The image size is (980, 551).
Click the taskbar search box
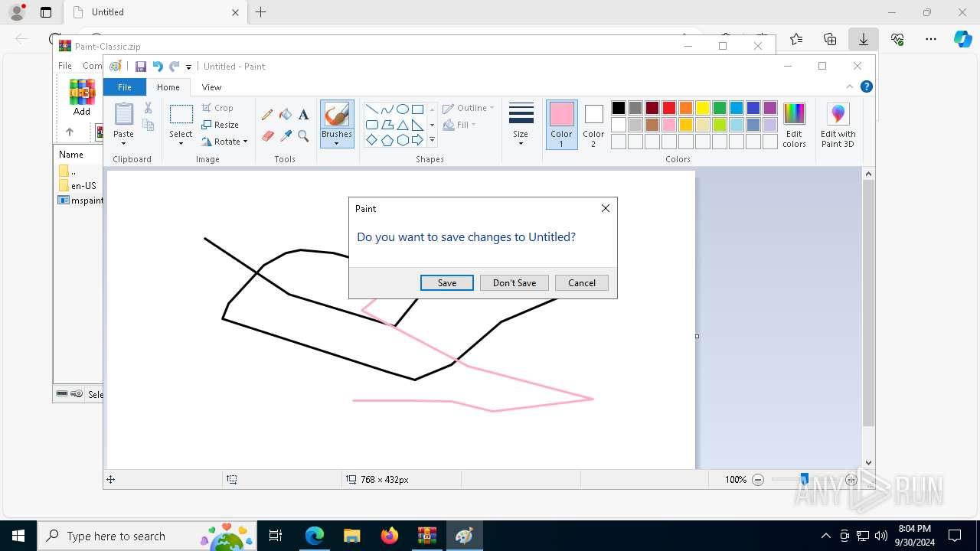pos(147,536)
